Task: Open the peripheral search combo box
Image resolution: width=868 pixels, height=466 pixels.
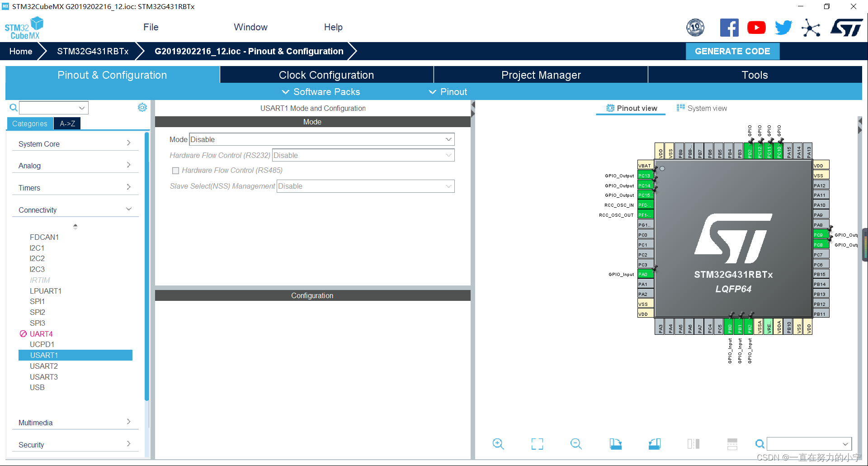Action: click(x=54, y=108)
